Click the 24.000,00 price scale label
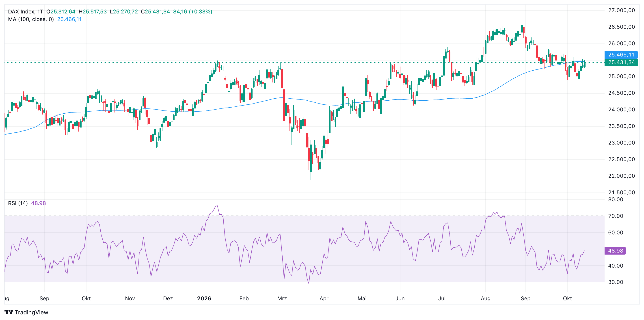 point(621,110)
